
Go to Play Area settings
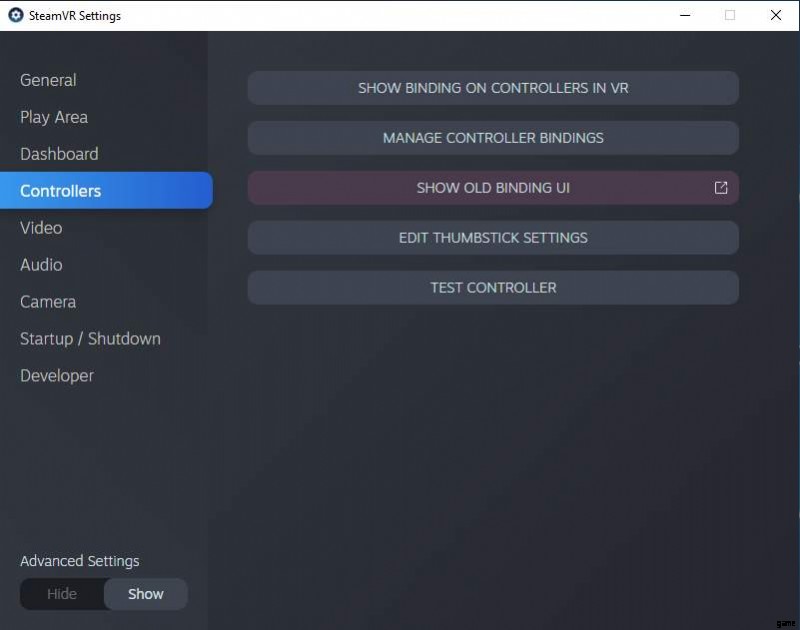pos(54,117)
